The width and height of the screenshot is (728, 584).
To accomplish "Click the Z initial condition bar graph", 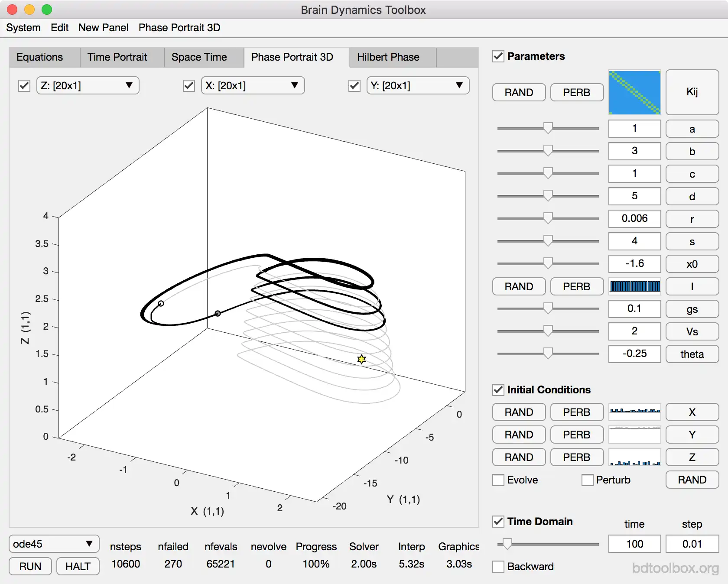I will (x=634, y=457).
